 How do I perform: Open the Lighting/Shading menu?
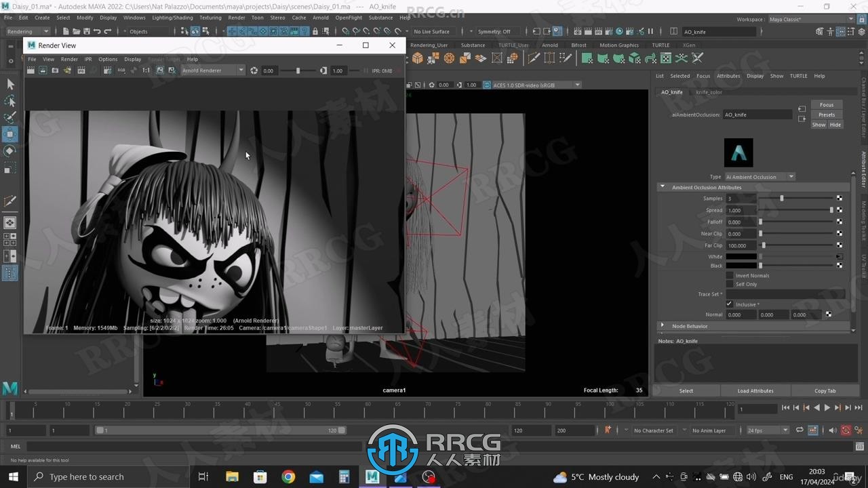(x=172, y=18)
